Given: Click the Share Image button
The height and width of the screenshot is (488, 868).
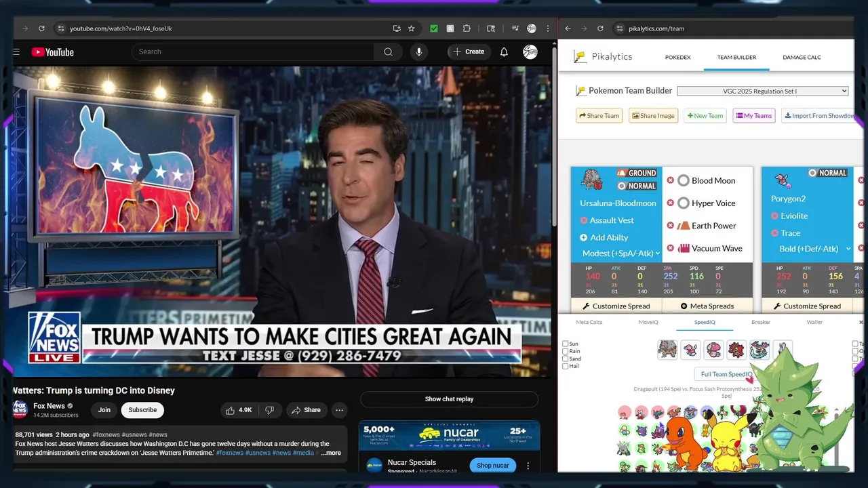Looking at the screenshot, I should click(x=654, y=116).
